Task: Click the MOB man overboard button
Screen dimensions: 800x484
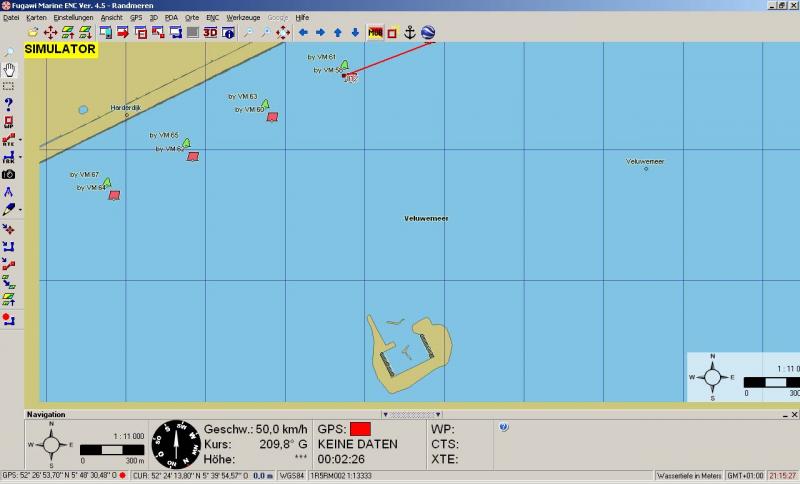Action: [x=375, y=32]
